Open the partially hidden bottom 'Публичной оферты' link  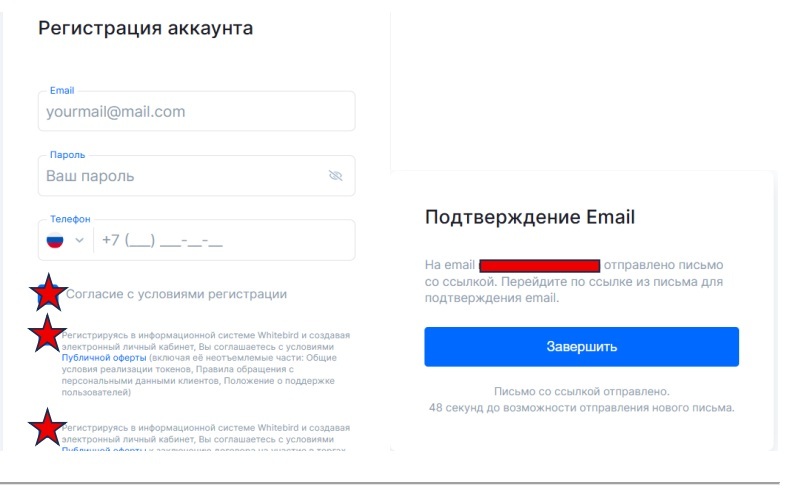104,450
